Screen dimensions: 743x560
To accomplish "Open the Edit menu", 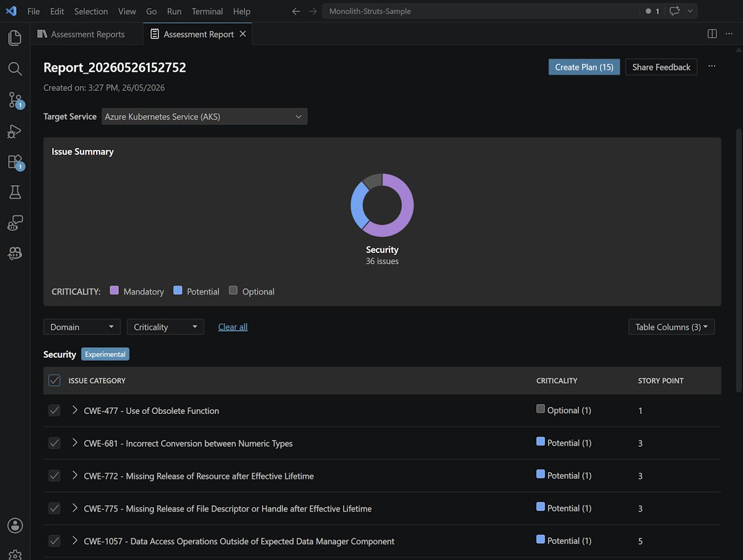I will tap(57, 11).
